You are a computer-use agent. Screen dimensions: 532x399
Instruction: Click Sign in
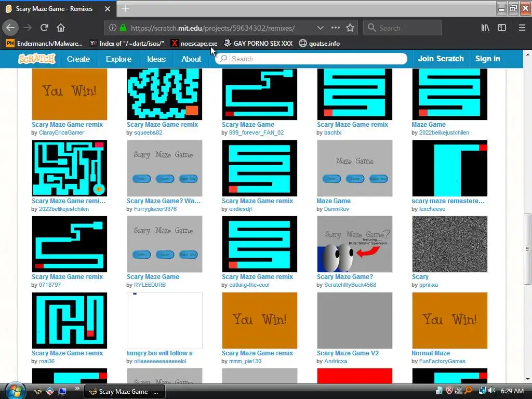click(x=487, y=59)
